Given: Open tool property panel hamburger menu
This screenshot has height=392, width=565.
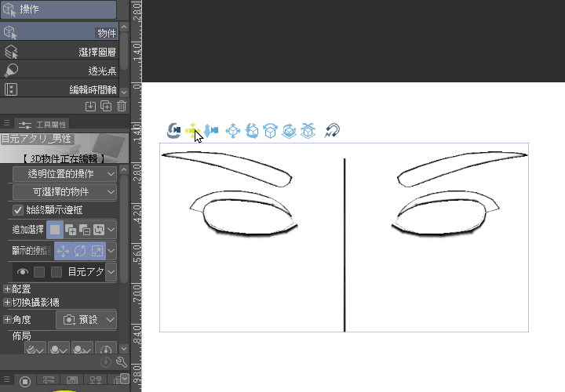Looking at the screenshot, I should pyautogui.click(x=6, y=123).
